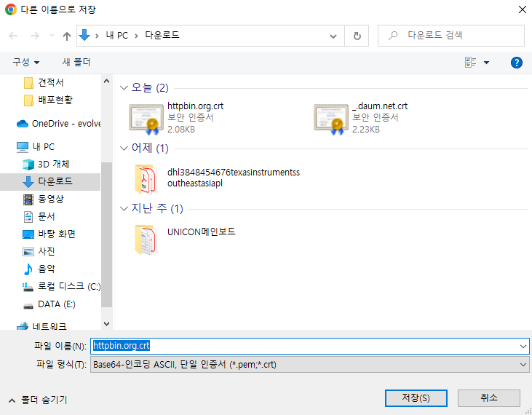The width and height of the screenshot is (532, 415).
Task: Open 바탕 화면 in sidebar
Action: pyautogui.click(x=49, y=234)
